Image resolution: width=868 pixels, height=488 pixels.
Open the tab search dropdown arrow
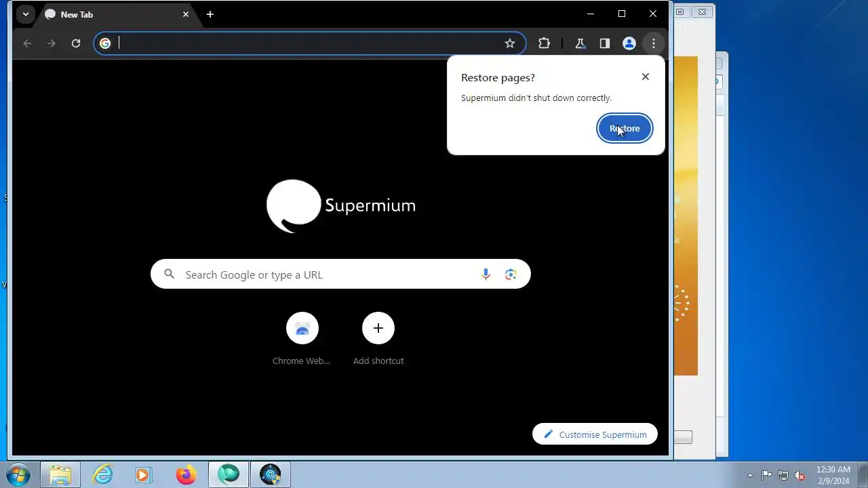pos(25,14)
